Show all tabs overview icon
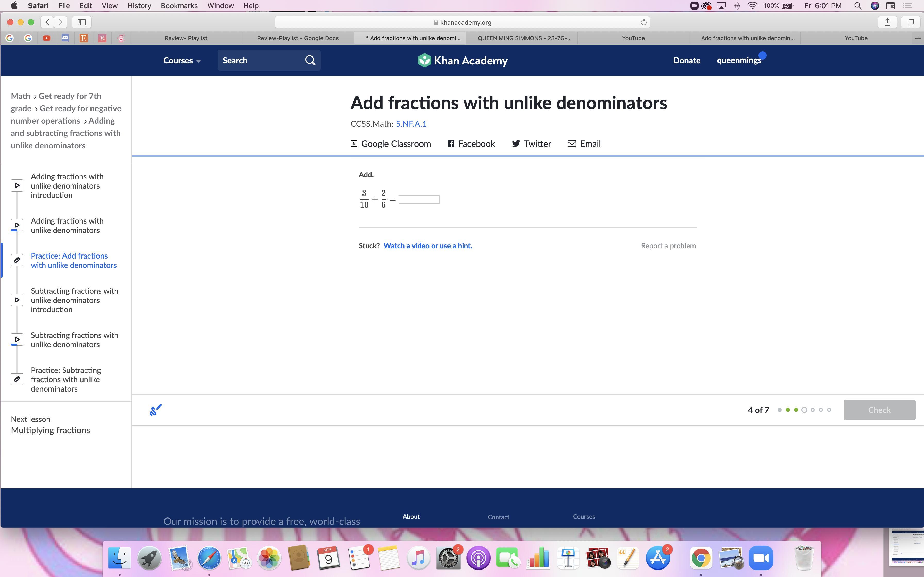 911,22
